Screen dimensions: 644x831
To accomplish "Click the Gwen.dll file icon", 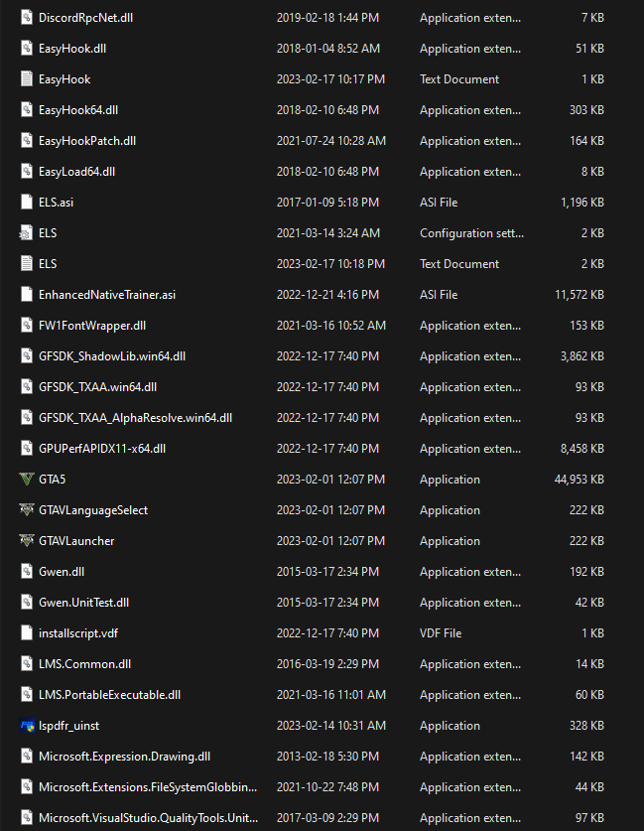I will [x=27, y=571].
